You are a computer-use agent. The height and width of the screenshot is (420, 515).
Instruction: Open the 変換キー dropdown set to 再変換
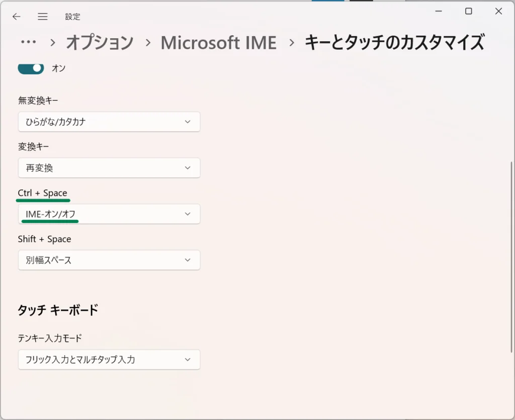tap(109, 168)
